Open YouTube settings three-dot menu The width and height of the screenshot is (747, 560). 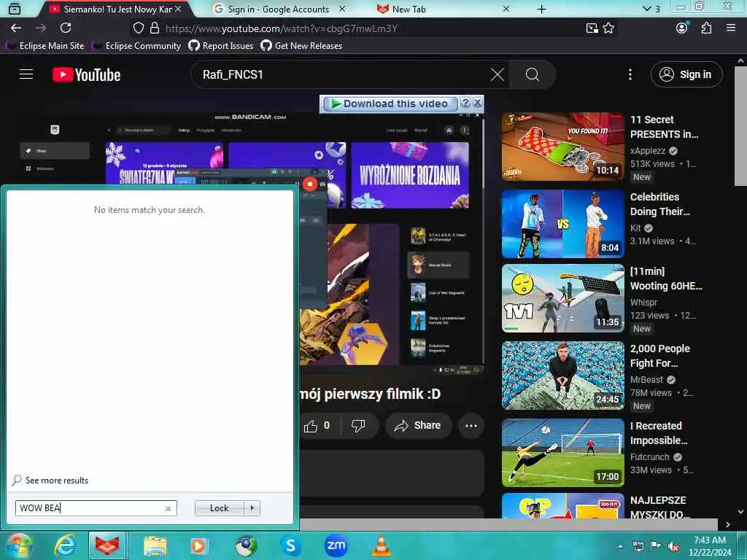point(630,74)
